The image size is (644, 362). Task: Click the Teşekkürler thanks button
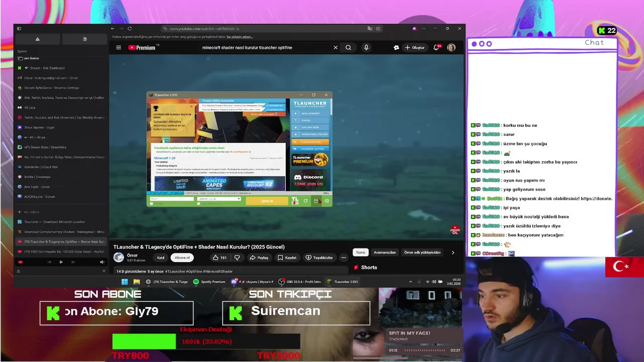coord(319,258)
